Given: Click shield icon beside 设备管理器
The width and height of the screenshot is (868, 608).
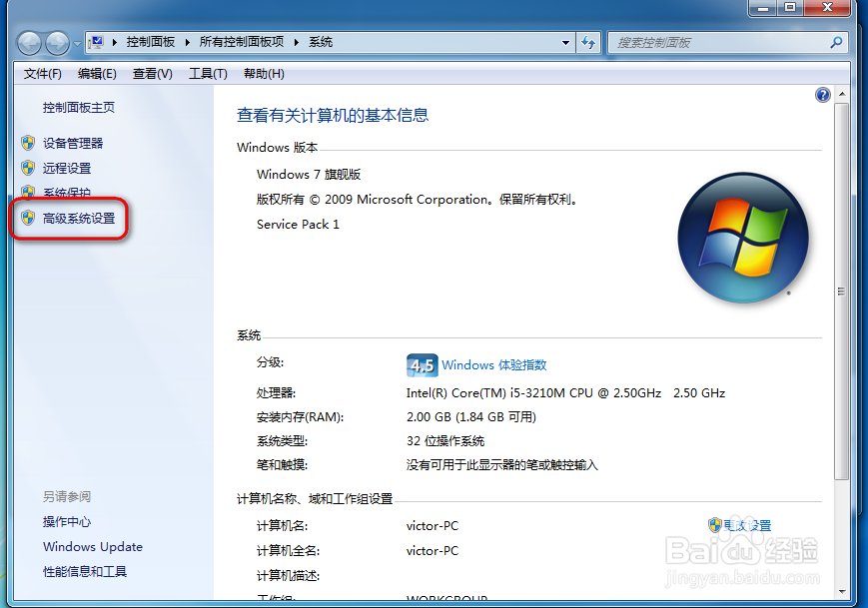Looking at the screenshot, I should 28,144.
